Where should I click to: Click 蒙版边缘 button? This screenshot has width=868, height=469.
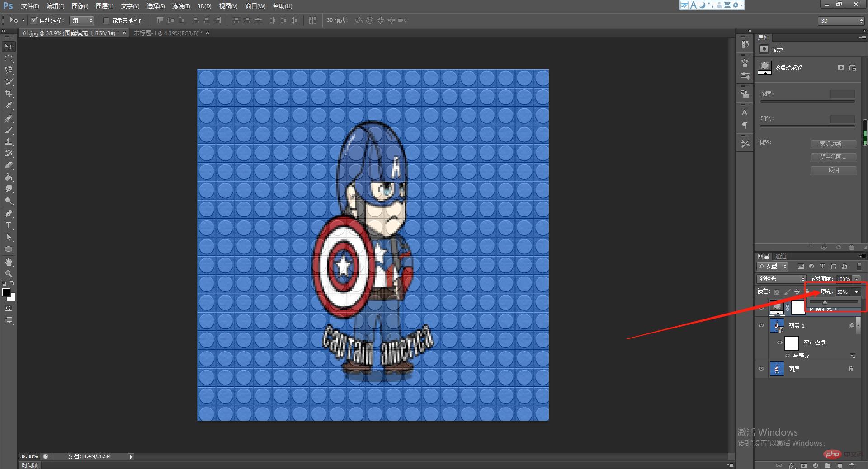(x=833, y=144)
